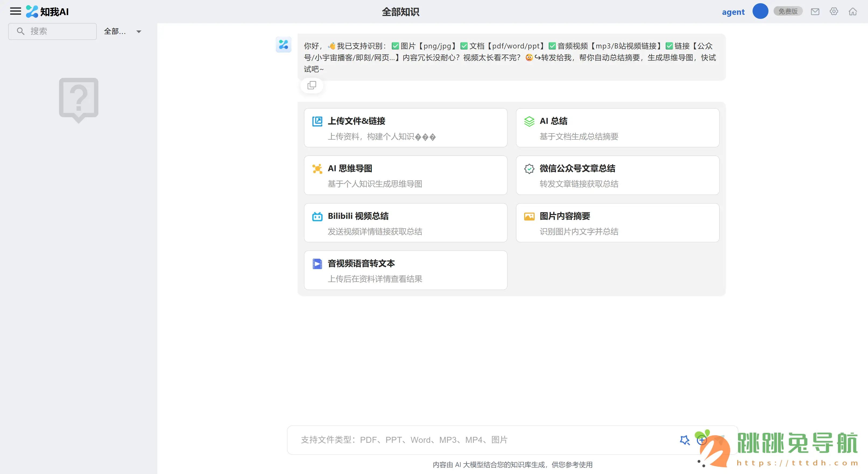Click the pin icon in input box
The width and height of the screenshot is (868, 474).
[684, 440]
